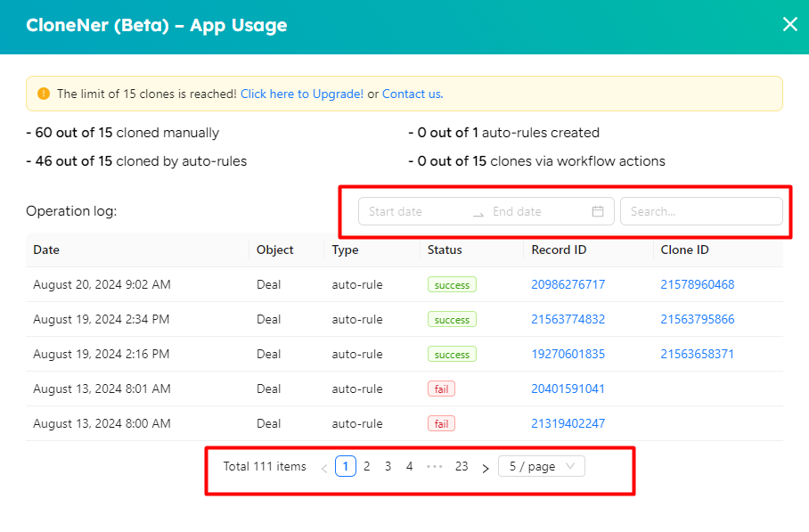Click the next page arrow
This screenshot has height=532, width=809.
486,468
